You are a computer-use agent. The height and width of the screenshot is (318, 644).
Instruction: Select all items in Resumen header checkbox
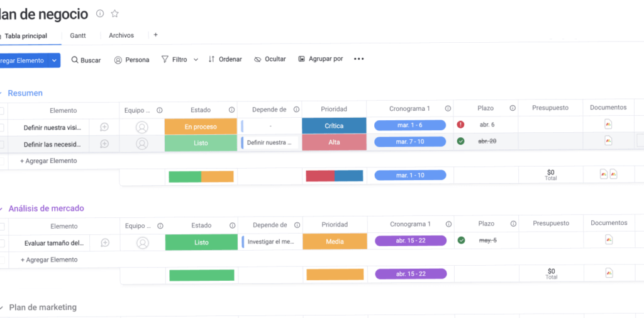[x=2, y=111]
